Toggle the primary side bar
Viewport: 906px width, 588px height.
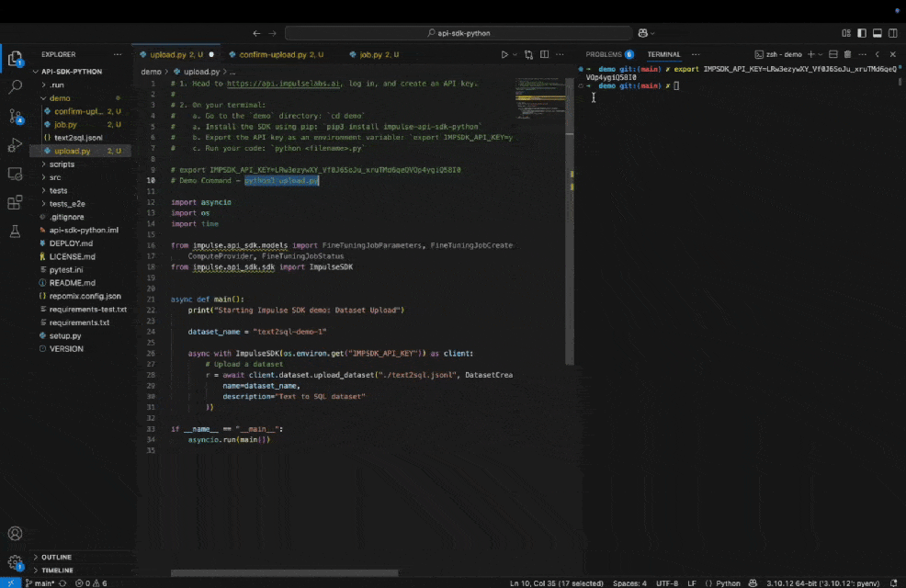[x=862, y=33]
